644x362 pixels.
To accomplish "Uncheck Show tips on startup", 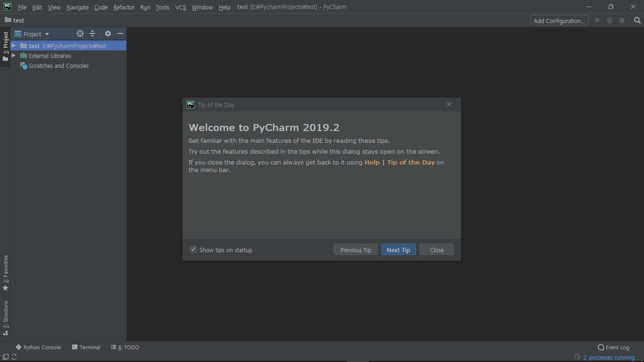I will pyautogui.click(x=193, y=249).
